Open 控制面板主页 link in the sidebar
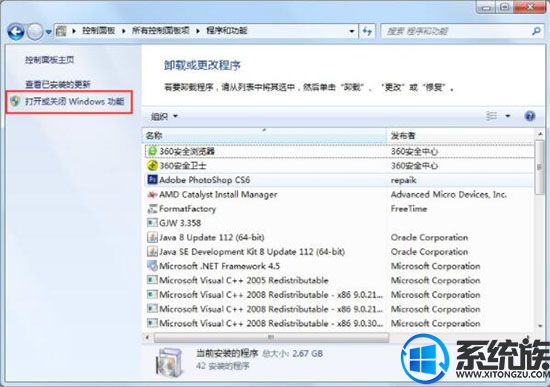Viewport: 550px width, 387px height. 50,60
